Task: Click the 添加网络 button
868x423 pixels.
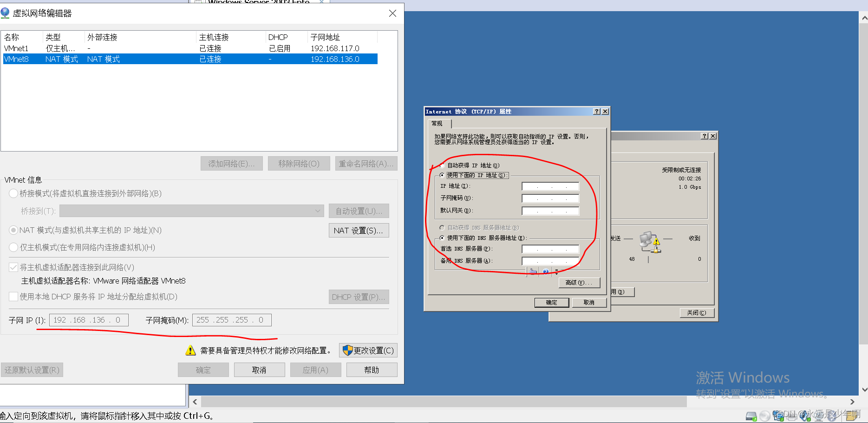Action: click(231, 164)
